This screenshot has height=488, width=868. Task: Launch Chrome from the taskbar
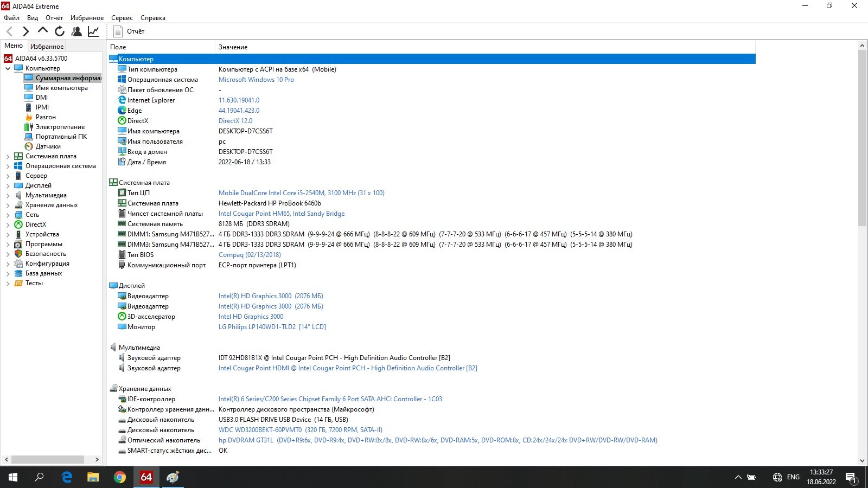point(119,477)
